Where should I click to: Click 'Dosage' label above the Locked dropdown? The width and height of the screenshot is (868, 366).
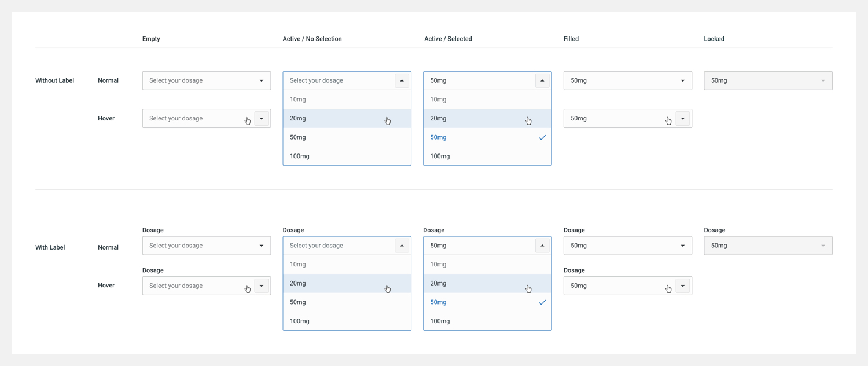[715, 230]
